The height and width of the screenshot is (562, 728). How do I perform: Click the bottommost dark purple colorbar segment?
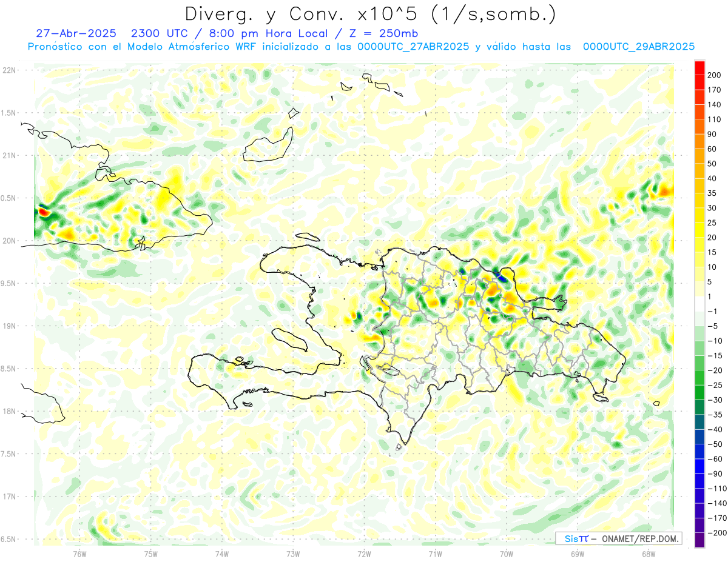tap(699, 540)
